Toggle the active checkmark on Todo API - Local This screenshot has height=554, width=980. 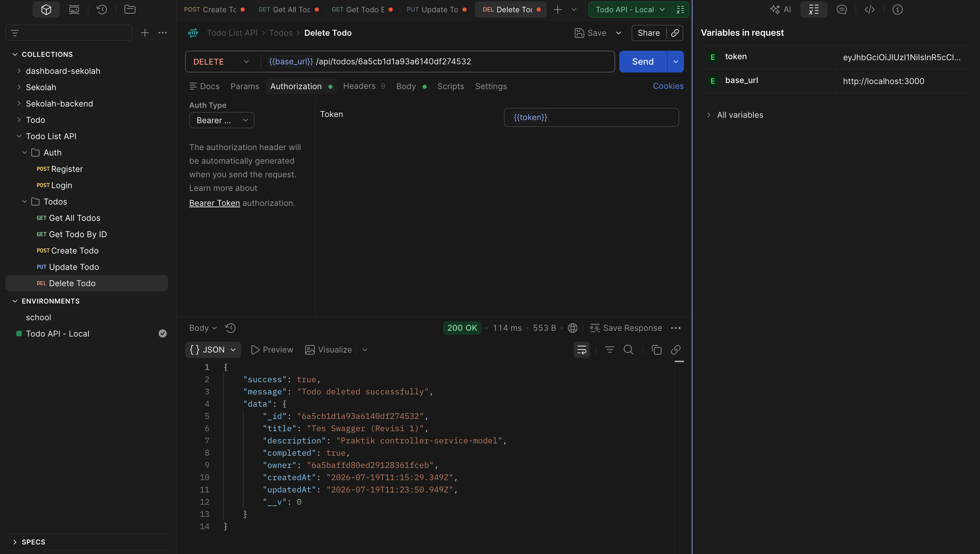(x=162, y=334)
